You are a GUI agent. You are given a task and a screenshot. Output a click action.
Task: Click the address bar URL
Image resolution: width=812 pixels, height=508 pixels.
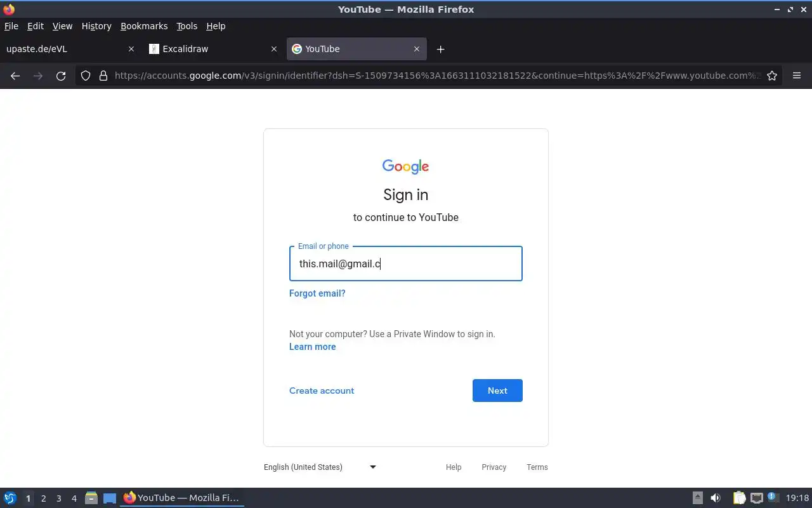click(x=438, y=76)
